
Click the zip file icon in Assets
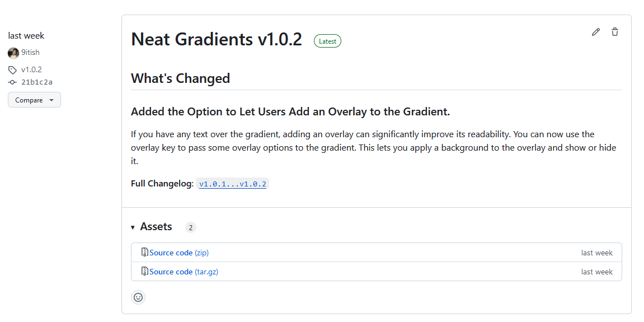pyautogui.click(x=144, y=253)
